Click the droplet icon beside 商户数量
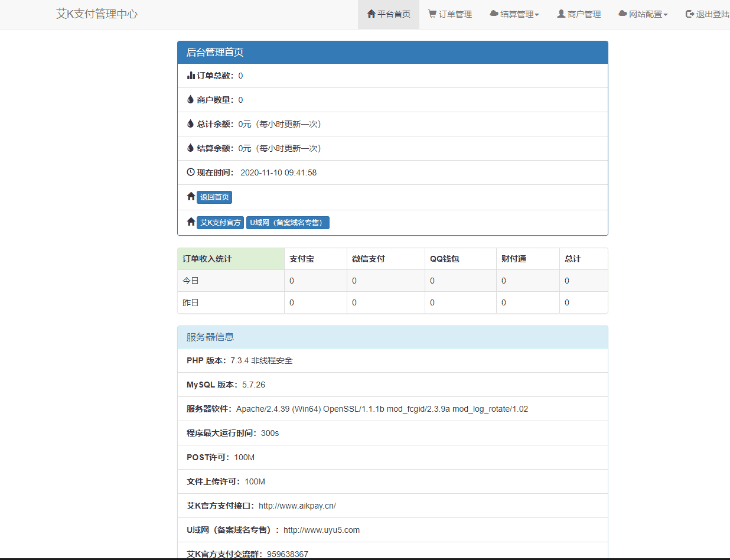Viewport: 730px width, 560px height. pos(190,99)
